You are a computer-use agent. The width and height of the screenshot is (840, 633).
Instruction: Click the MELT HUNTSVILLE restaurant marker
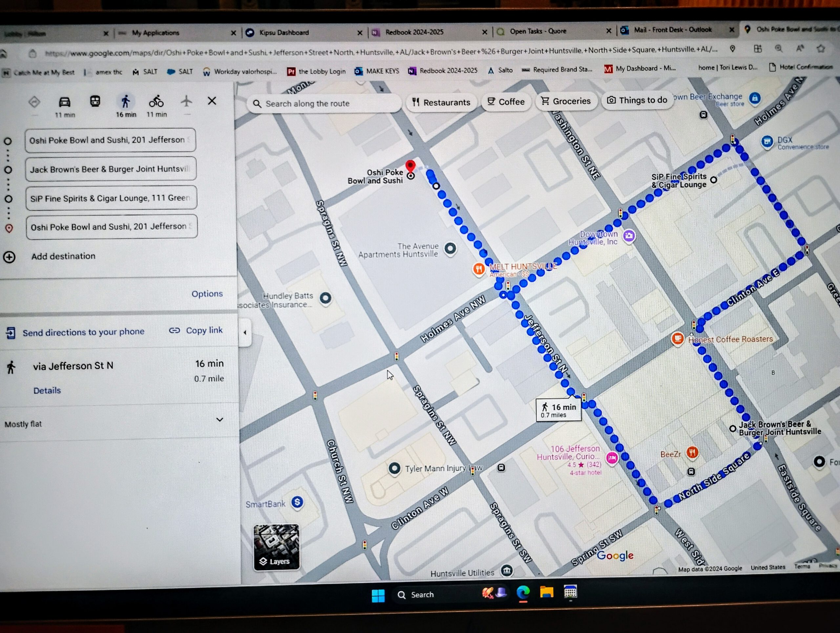tap(479, 269)
